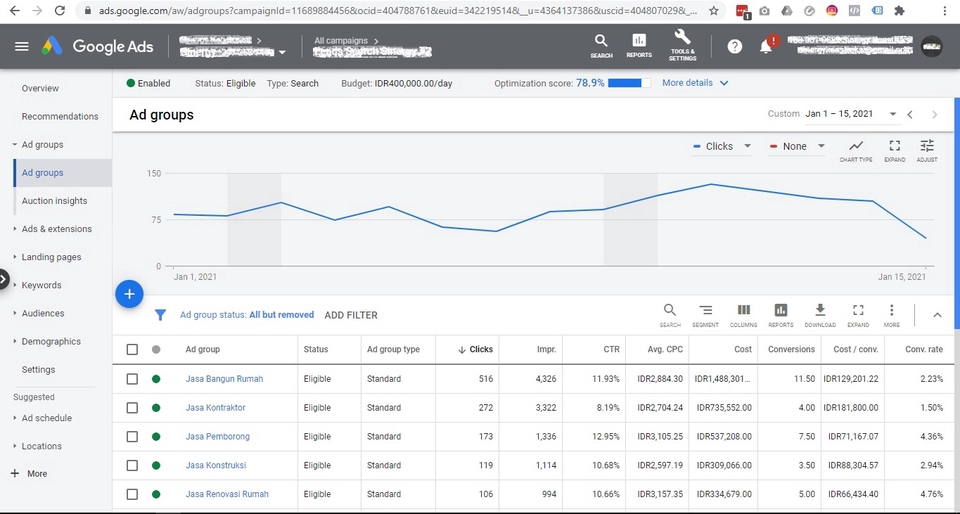Collapse the chart with up chevron
Viewport: 960px width, 514px height.
pyautogui.click(x=937, y=315)
